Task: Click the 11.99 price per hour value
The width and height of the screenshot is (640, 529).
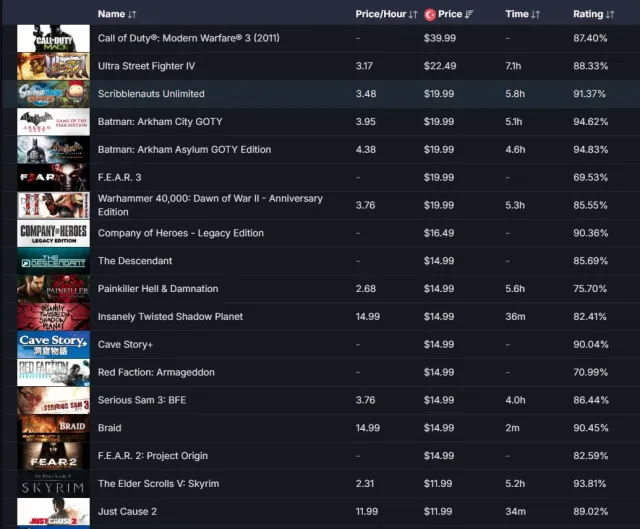Action: [367, 511]
